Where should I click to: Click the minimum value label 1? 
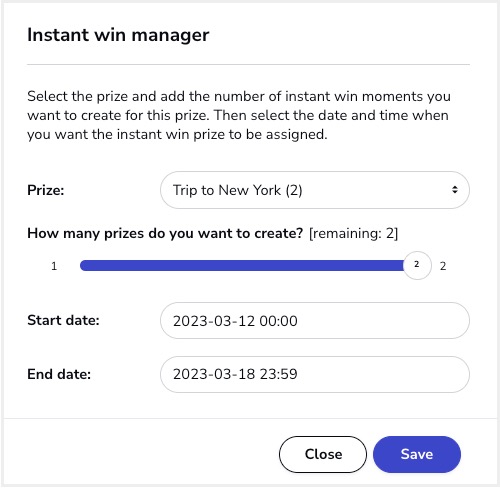(54, 266)
